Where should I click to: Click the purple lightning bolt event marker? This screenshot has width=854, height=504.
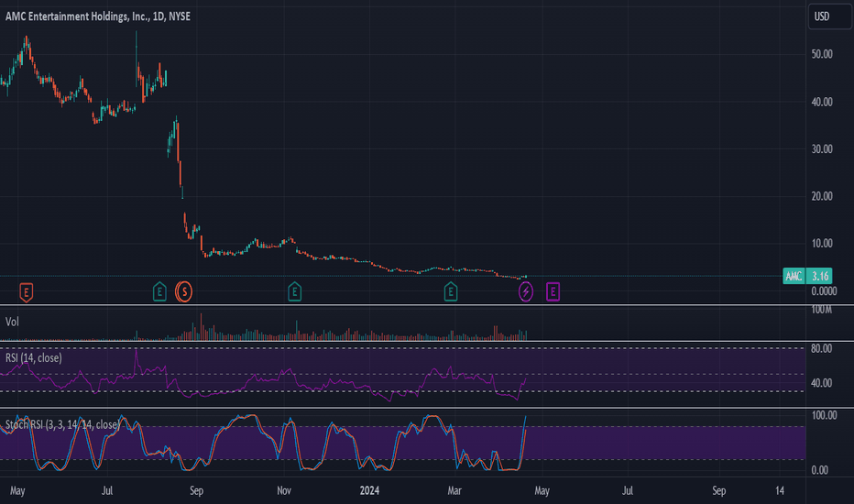pos(526,292)
